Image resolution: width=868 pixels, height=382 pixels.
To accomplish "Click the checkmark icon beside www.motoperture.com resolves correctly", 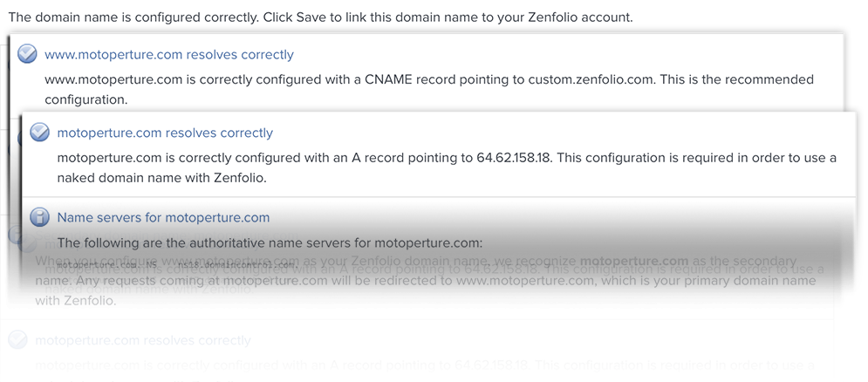I will click(x=26, y=55).
